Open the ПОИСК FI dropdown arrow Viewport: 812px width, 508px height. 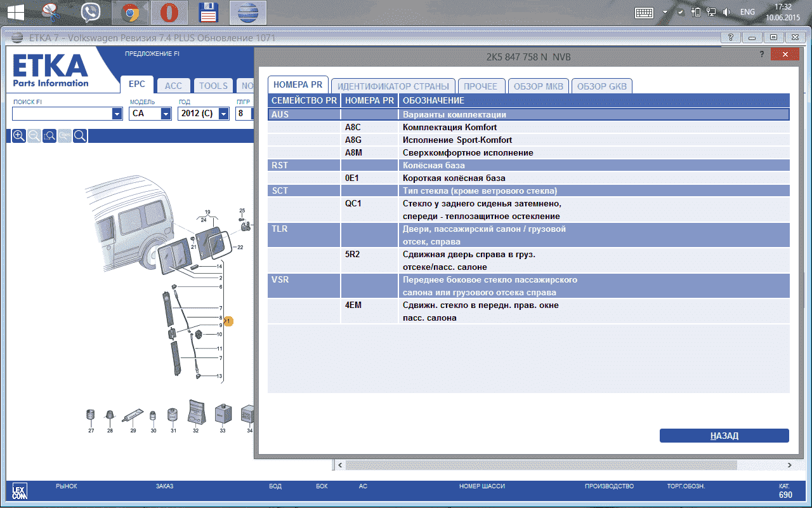pos(117,114)
